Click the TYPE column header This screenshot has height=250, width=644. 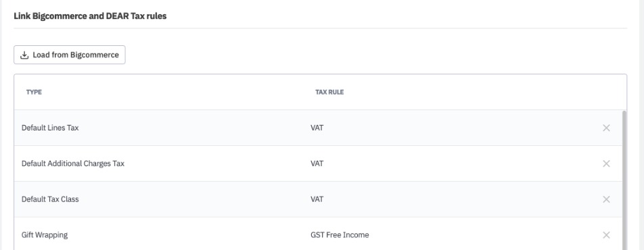pos(34,92)
